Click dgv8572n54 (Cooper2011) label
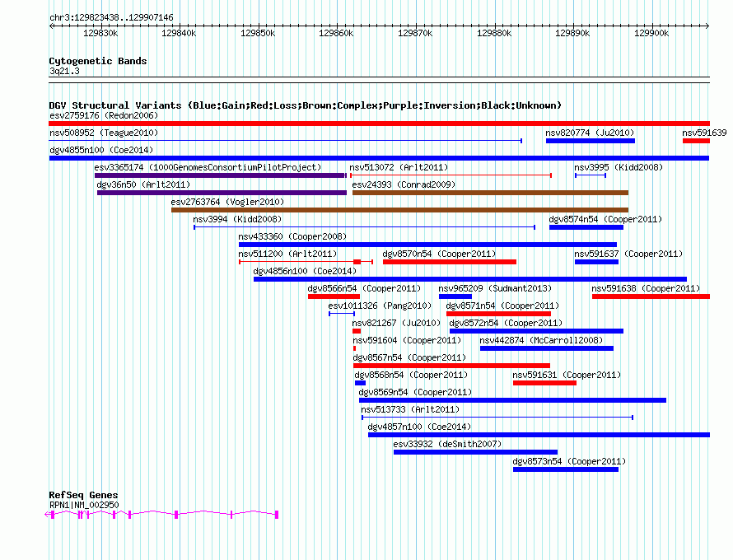The image size is (733, 560). [x=506, y=323]
